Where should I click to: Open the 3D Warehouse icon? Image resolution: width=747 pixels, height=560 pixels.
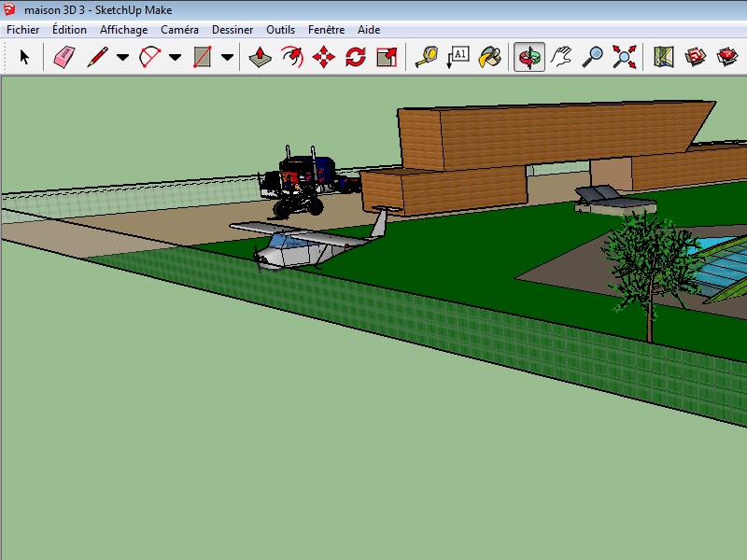pos(695,57)
